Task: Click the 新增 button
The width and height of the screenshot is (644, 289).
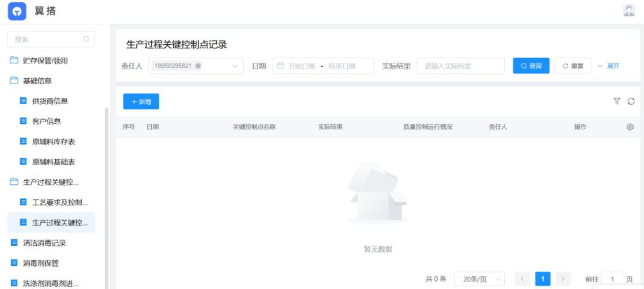Action: pyautogui.click(x=141, y=101)
